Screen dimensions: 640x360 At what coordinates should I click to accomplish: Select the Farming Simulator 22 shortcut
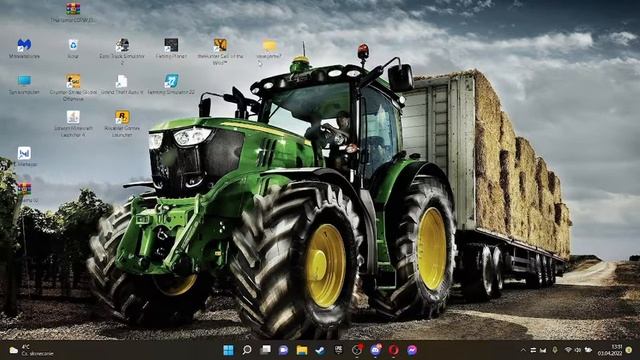point(171,81)
